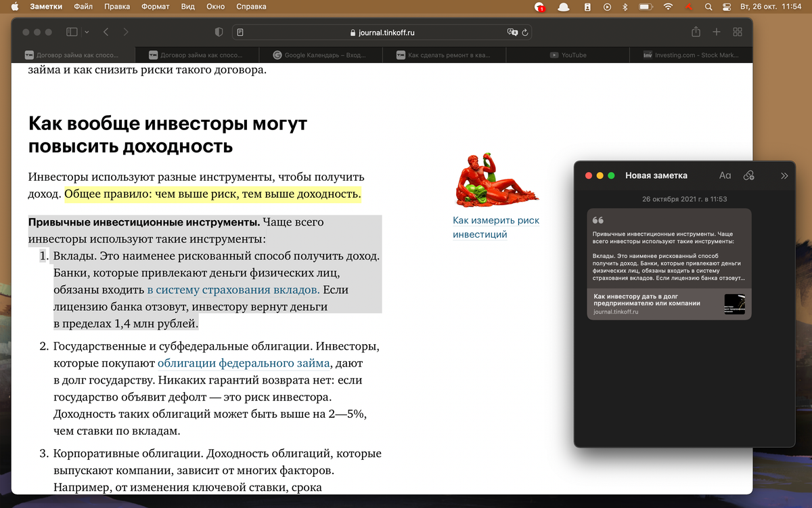The height and width of the screenshot is (508, 812).
Task: Click the red statue illustration
Action: click(x=497, y=180)
